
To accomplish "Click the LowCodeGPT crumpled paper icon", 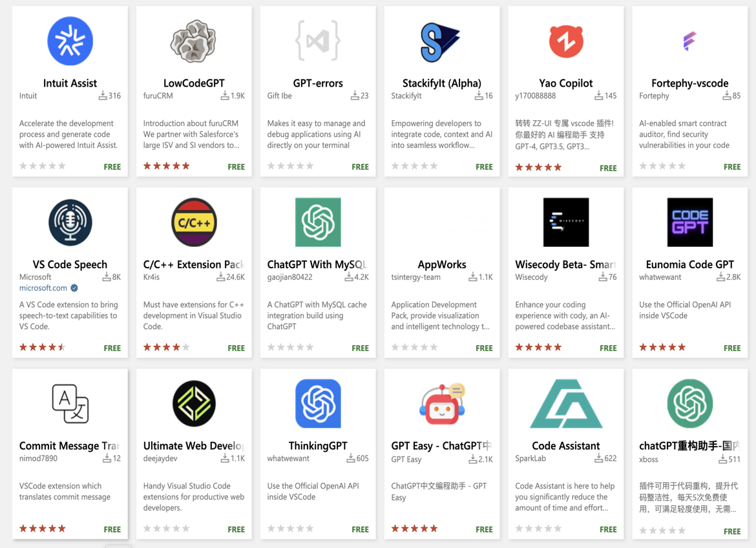I will click(194, 41).
